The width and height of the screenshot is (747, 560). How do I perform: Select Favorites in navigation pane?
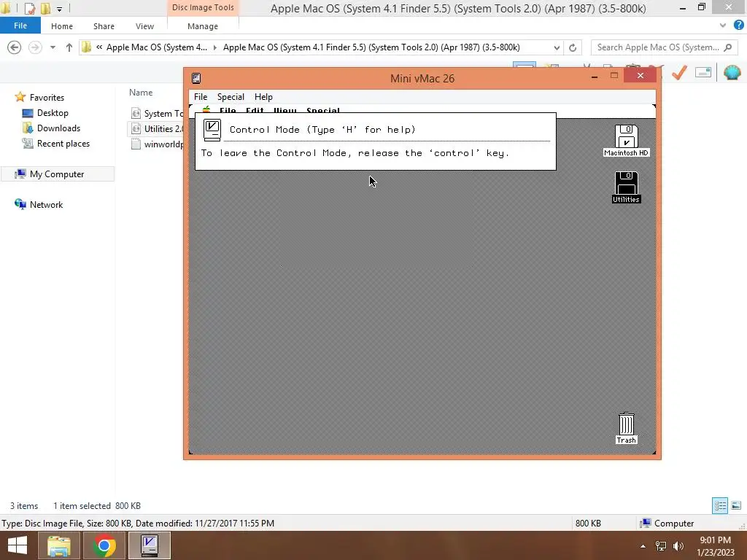coord(47,97)
